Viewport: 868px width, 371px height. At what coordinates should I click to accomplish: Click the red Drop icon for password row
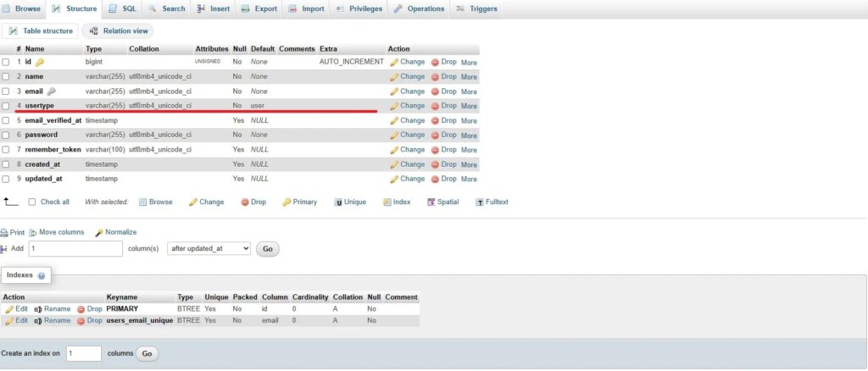(x=436, y=135)
